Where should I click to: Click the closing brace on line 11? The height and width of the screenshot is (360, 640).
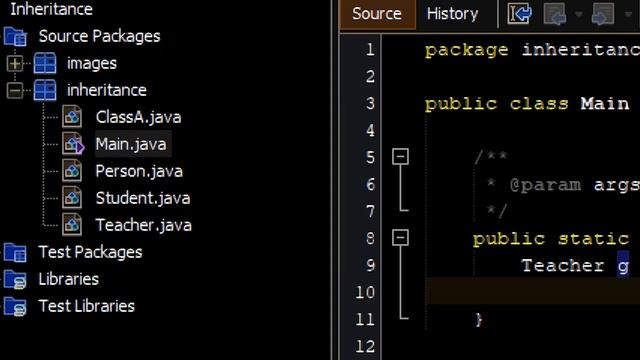(479, 319)
